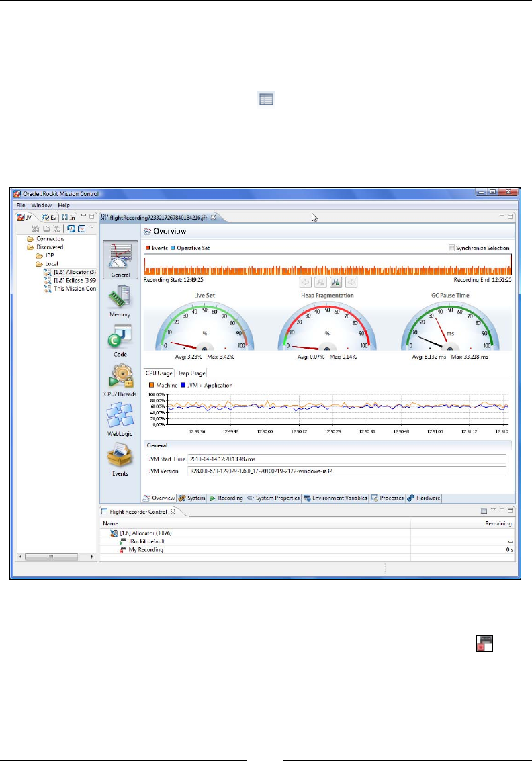Click the recording icon below the screenshot
The image size is (532, 767).
pos(484,643)
